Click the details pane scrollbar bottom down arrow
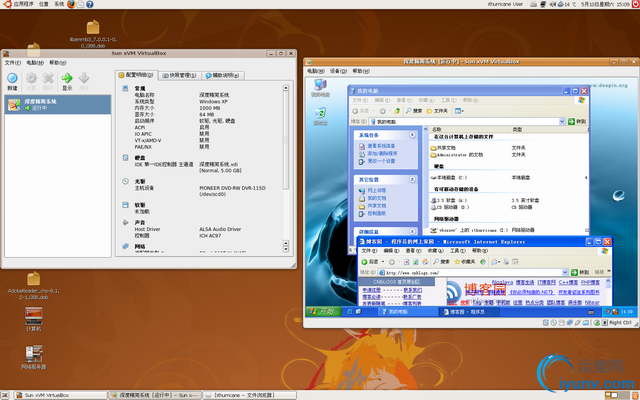 pos(286,249)
